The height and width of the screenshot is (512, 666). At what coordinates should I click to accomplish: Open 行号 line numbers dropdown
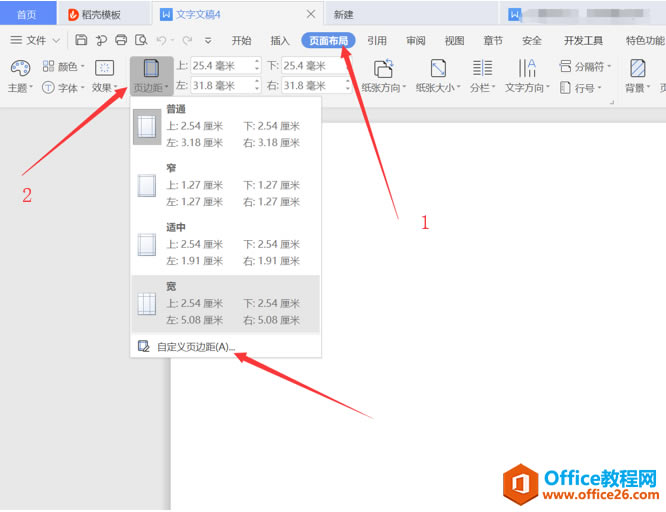click(580, 88)
